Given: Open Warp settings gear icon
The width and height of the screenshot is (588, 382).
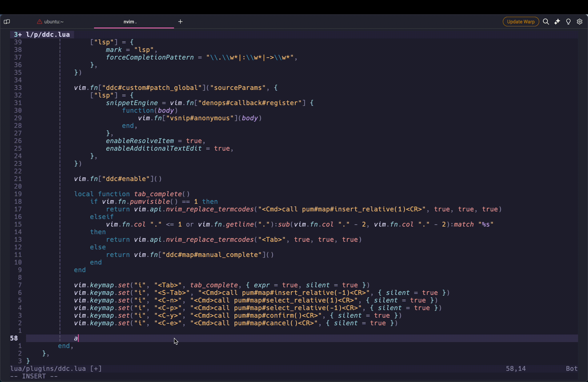Looking at the screenshot, I should click(580, 22).
